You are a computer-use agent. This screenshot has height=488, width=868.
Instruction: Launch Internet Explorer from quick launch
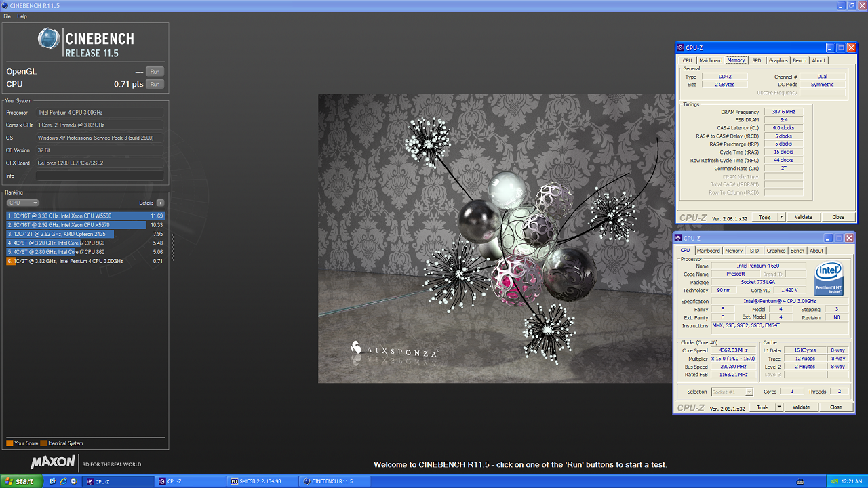(x=63, y=481)
